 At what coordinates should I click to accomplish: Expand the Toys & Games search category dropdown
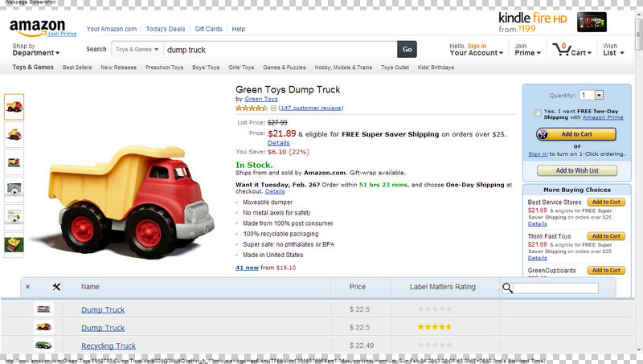pyautogui.click(x=136, y=49)
